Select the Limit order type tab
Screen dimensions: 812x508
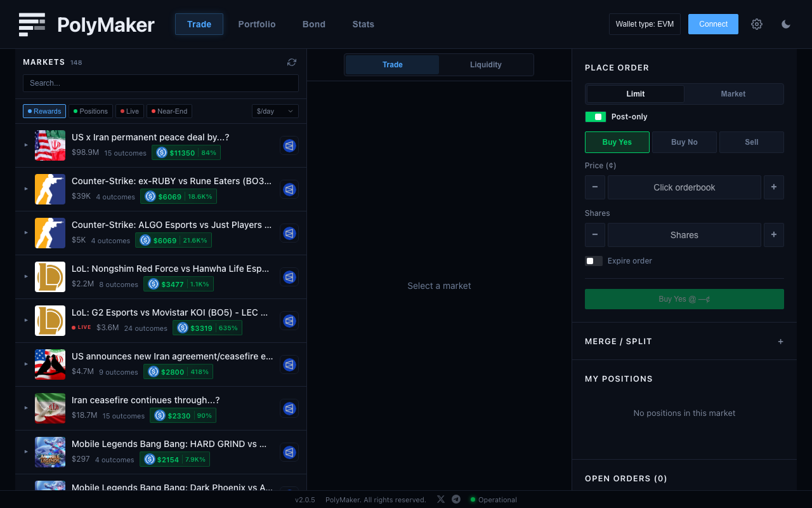636,94
